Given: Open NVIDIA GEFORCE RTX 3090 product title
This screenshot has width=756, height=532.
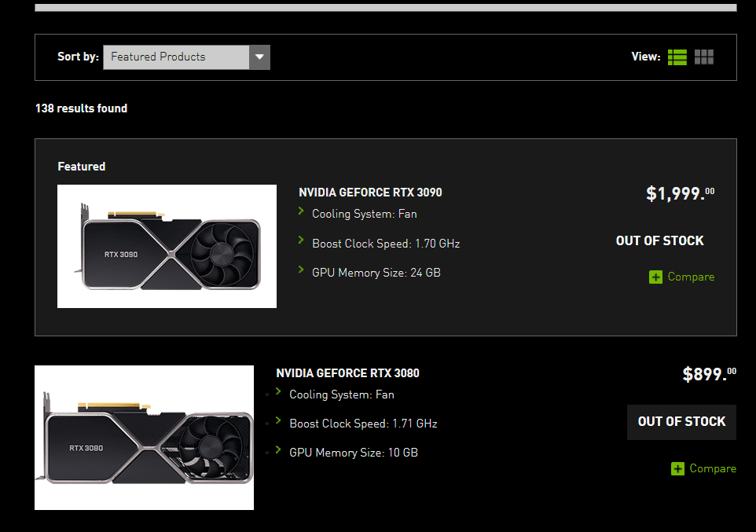Looking at the screenshot, I should pyautogui.click(x=370, y=193).
